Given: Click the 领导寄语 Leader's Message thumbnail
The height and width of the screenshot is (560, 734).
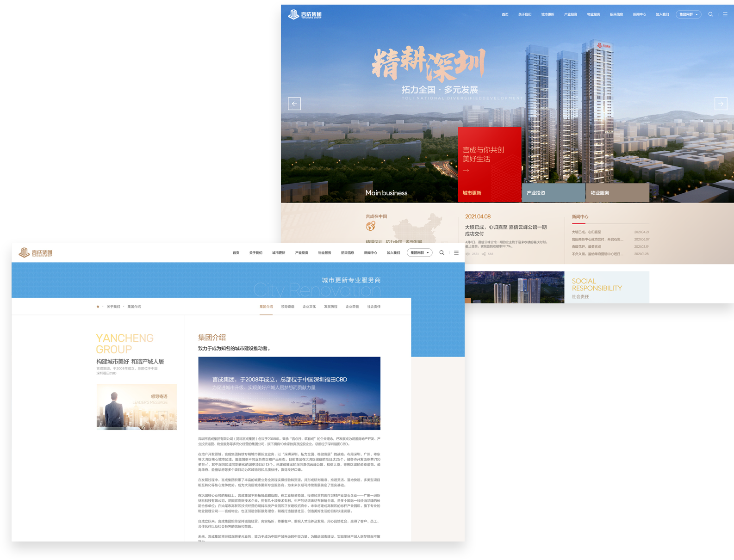Looking at the screenshot, I should (x=137, y=407).
